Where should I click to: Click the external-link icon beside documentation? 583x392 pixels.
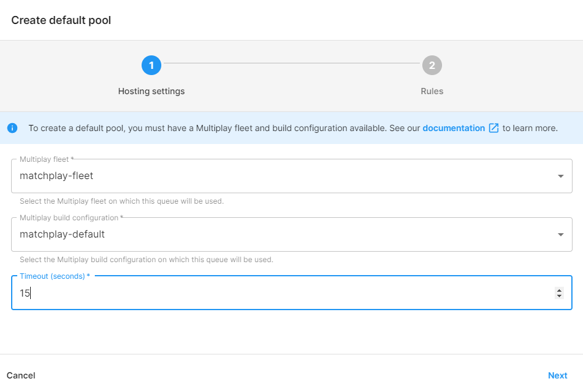pyautogui.click(x=493, y=128)
